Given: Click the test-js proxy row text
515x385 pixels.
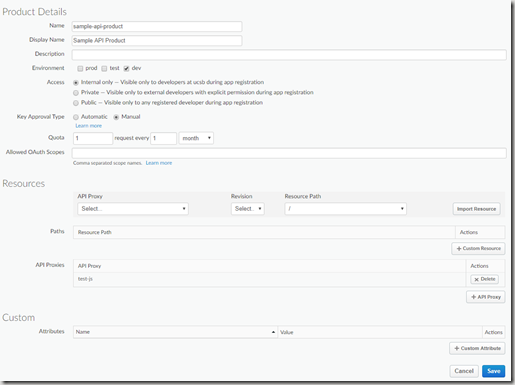Looking at the screenshot, I should coord(85,279).
